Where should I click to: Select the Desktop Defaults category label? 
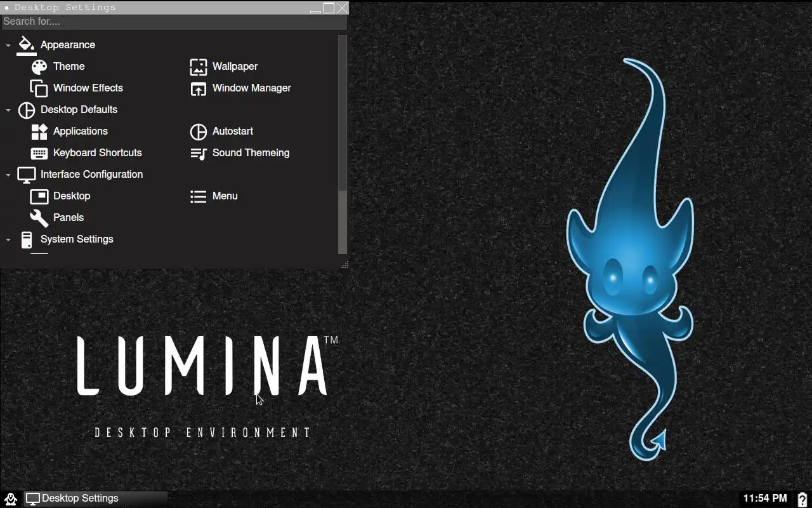point(79,110)
